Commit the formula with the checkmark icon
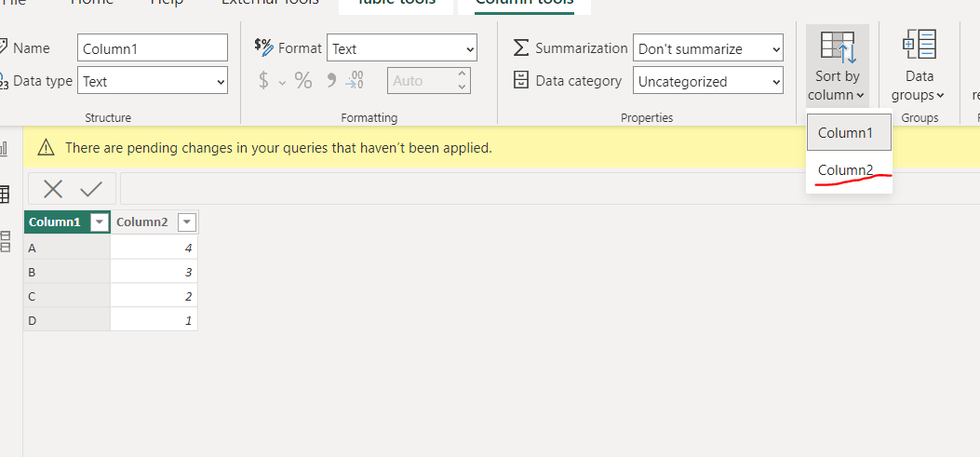The image size is (980, 457). click(x=91, y=189)
